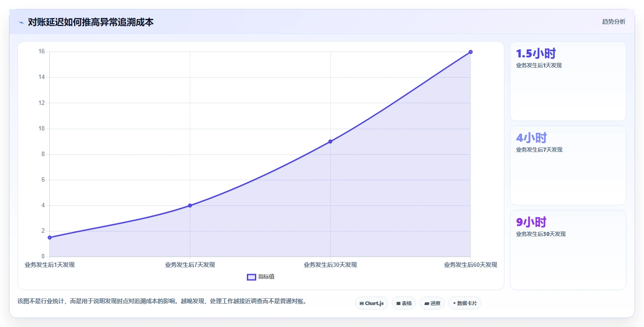Click the x-axis label 业务发生后60天发现
Image resolution: width=644 pixels, height=327 pixels.
pyautogui.click(x=470, y=265)
